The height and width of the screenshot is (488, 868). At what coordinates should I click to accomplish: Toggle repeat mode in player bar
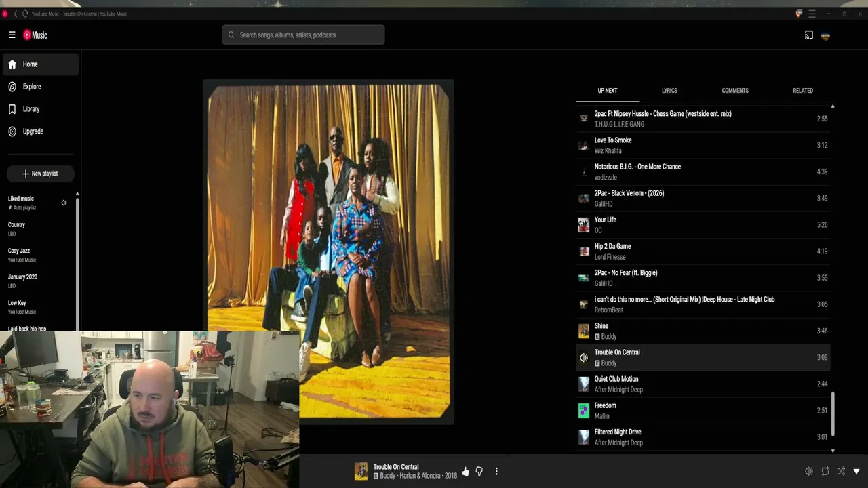click(825, 472)
